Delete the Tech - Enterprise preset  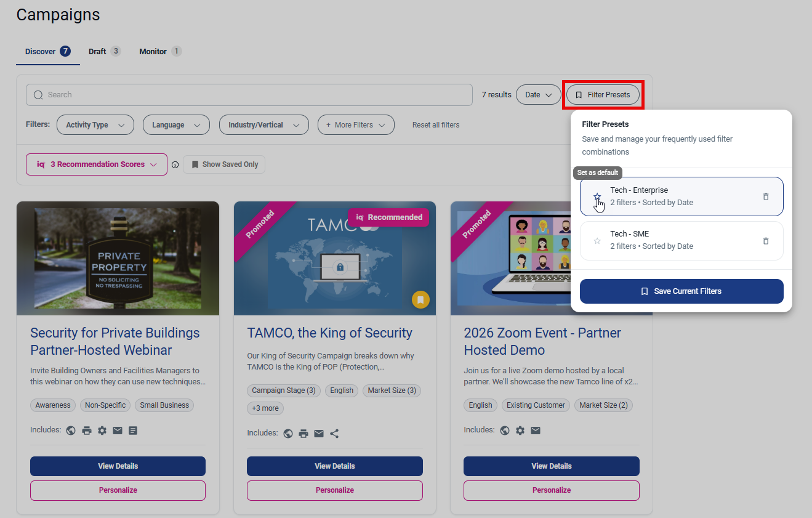(x=766, y=196)
